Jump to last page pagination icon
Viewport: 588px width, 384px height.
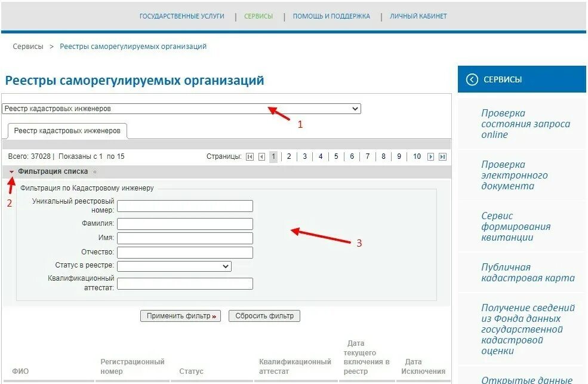click(x=442, y=156)
